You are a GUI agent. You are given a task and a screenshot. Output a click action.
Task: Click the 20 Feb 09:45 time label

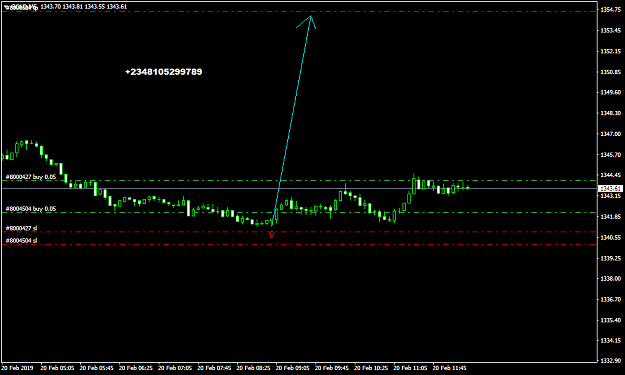click(332, 368)
